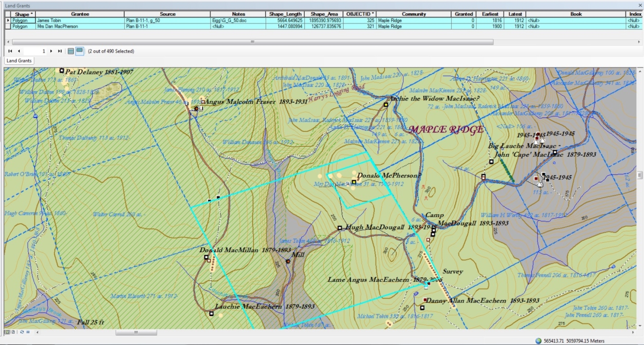Open the Land Grants table tab

(19, 61)
